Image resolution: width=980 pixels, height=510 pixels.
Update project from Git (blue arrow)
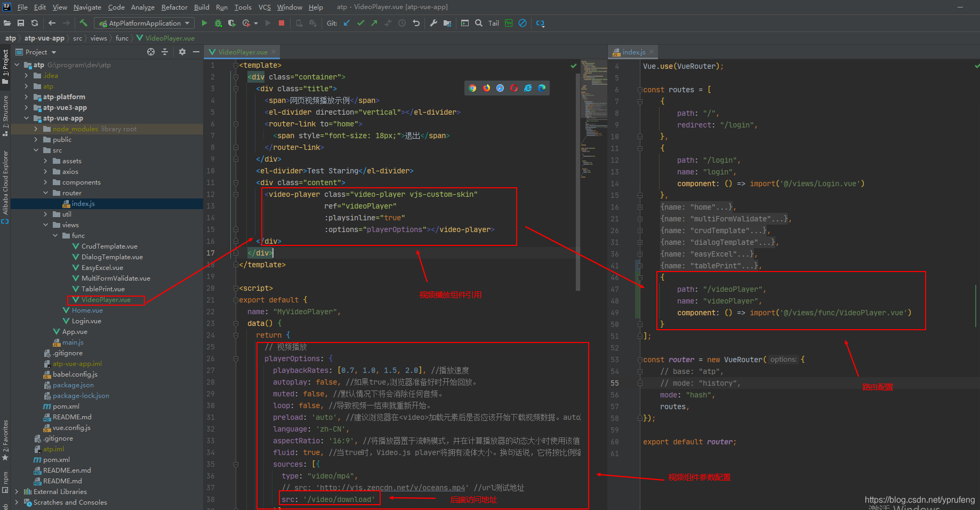tap(346, 23)
